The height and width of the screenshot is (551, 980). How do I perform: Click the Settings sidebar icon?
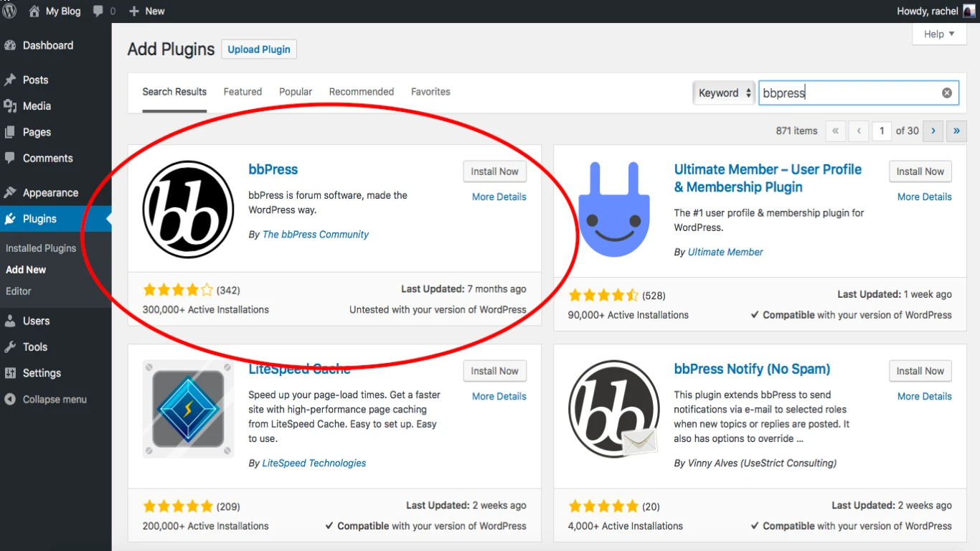point(10,373)
